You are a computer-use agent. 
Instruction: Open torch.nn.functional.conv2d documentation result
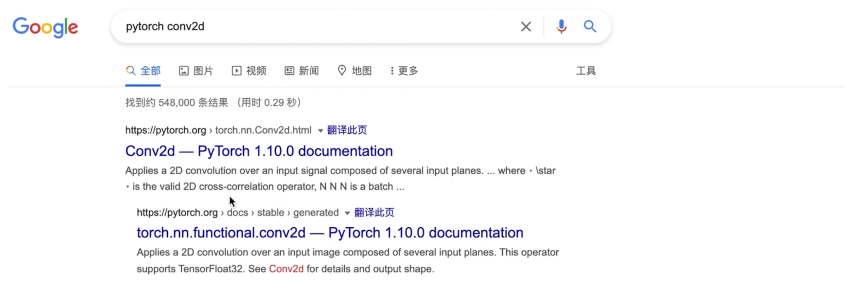point(330,233)
